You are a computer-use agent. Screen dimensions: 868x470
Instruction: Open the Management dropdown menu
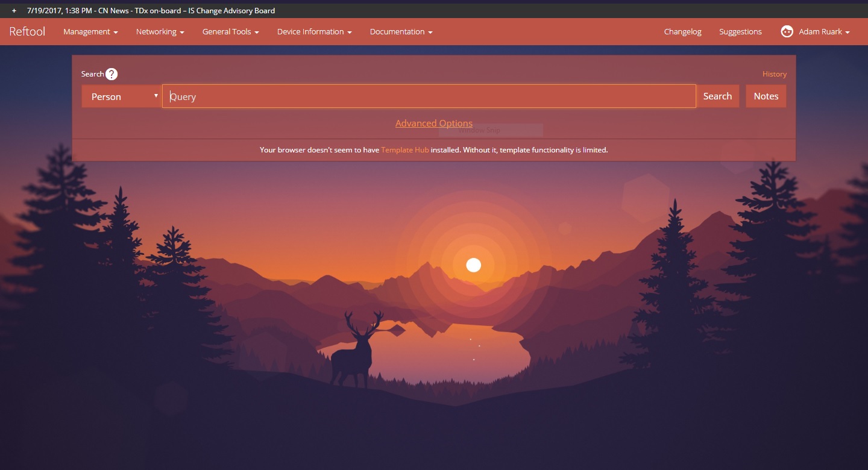pos(90,32)
